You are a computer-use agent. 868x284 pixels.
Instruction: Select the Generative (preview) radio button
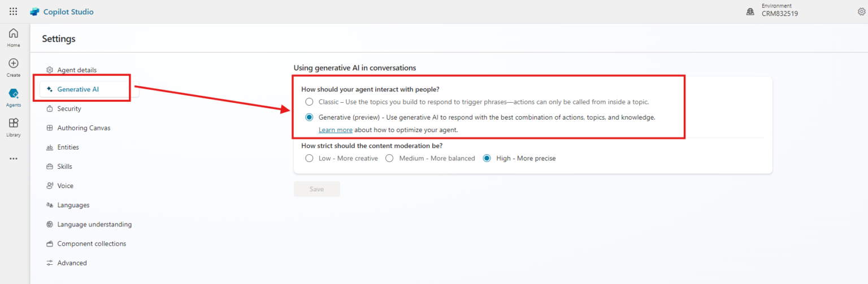click(x=309, y=117)
